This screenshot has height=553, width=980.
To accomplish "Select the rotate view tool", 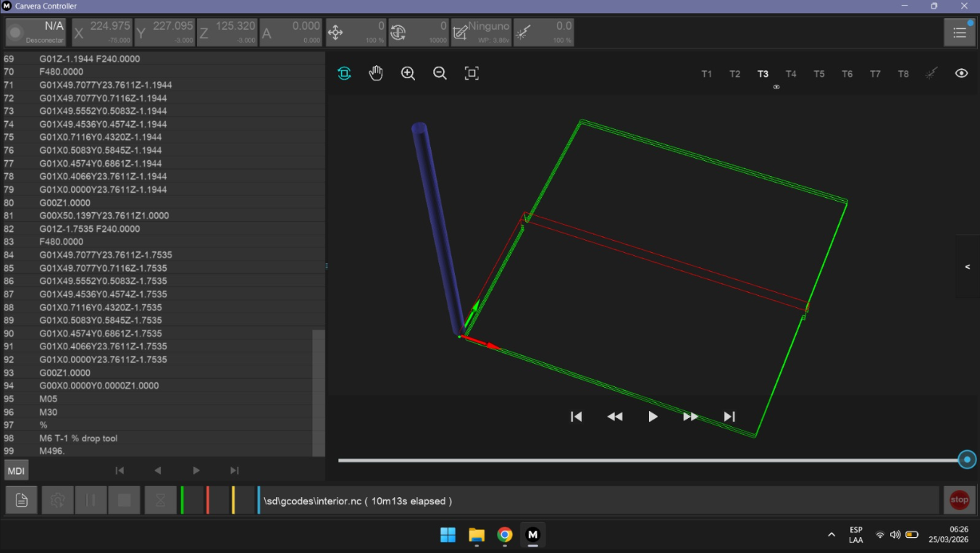I will (344, 73).
